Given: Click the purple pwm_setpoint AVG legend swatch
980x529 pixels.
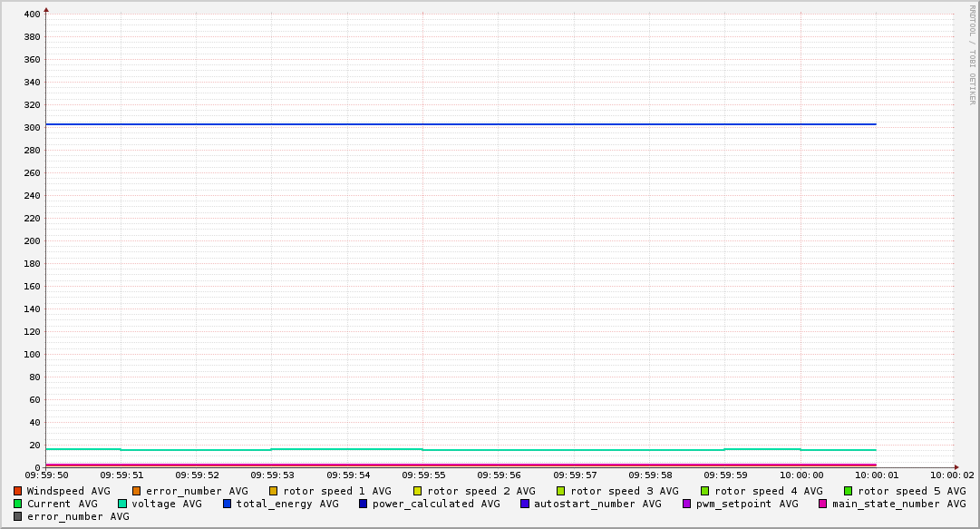Looking at the screenshot, I should [687, 504].
